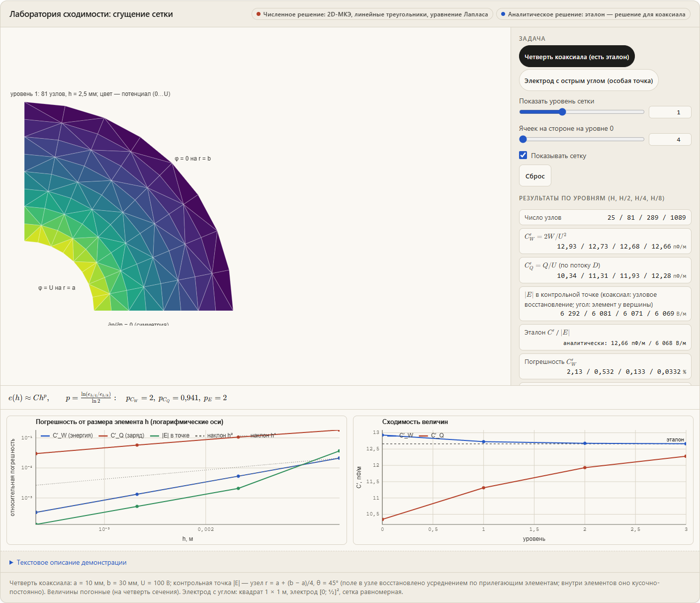Toggle «|E| в точке» legend entry

[x=170, y=435]
